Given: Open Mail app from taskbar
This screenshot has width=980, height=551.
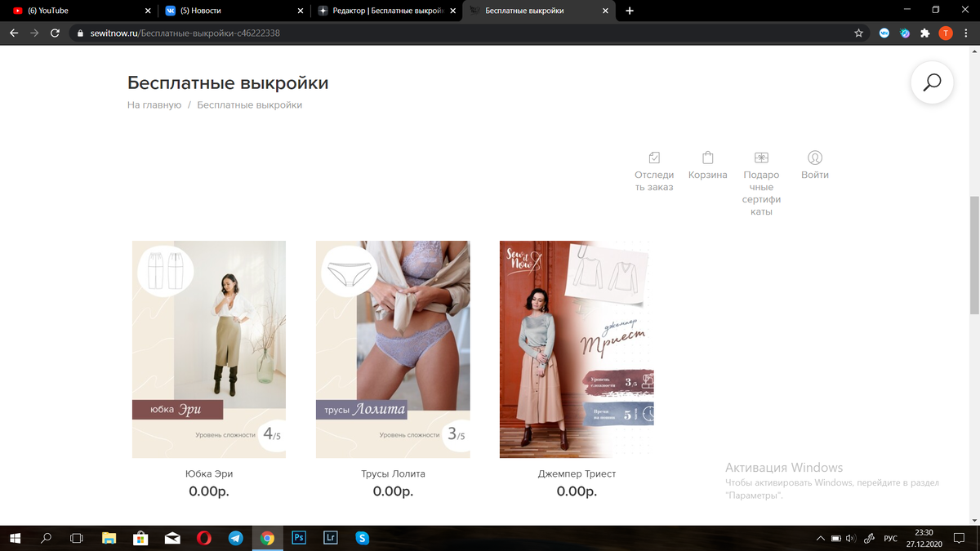Looking at the screenshot, I should pyautogui.click(x=172, y=539).
